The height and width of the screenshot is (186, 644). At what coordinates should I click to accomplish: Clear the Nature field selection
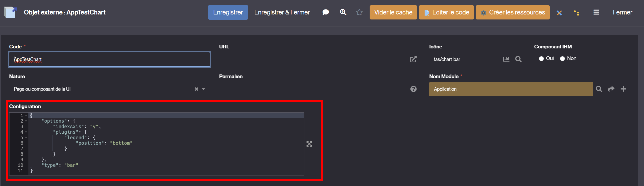(x=196, y=89)
